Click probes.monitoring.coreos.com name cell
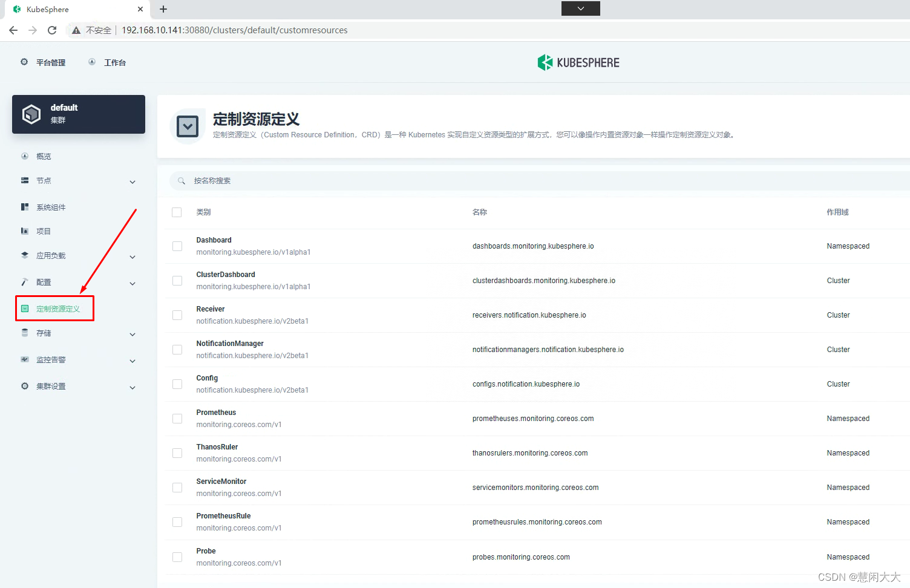This screenshot has height=588, width=910. 521,557
